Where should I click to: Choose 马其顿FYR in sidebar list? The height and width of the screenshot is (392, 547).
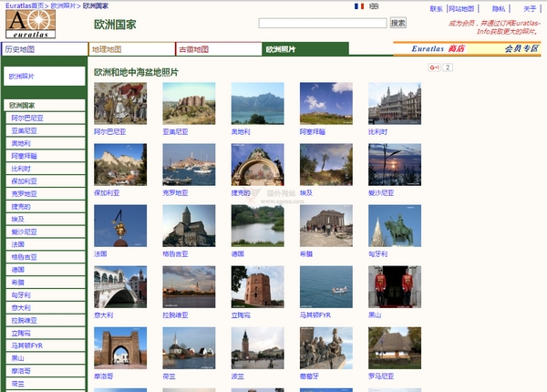point(46,346)
